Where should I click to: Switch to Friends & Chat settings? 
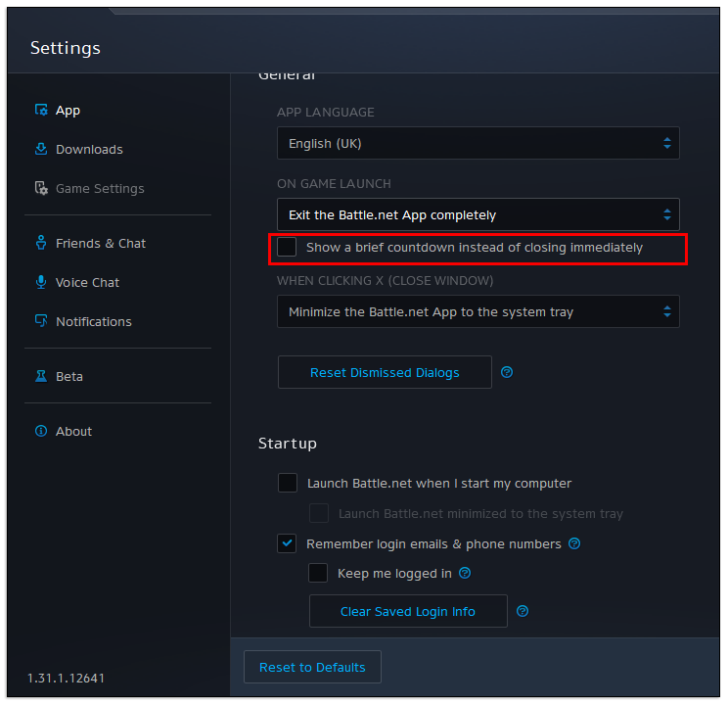tap(101, 243)
